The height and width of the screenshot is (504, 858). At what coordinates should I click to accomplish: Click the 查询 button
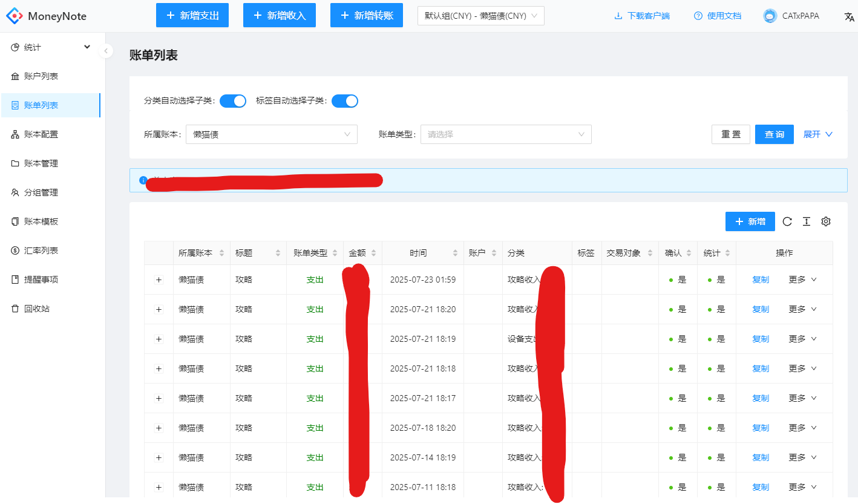(774, 134)
